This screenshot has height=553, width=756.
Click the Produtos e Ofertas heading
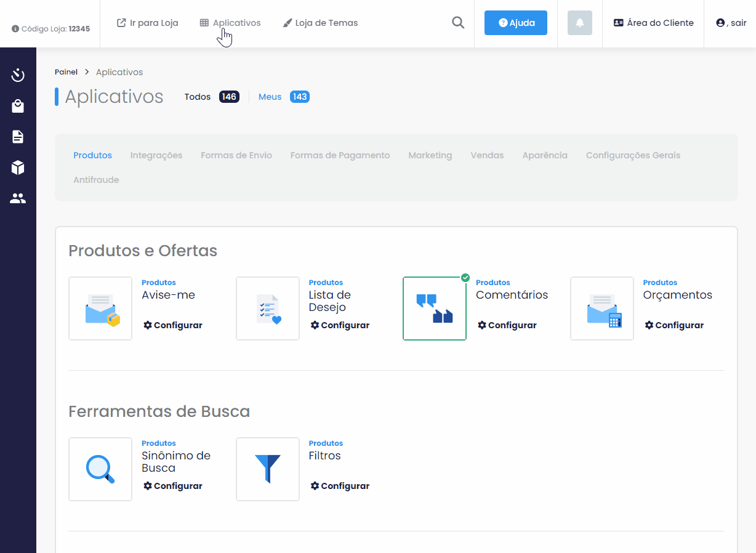tap(143, 251)
